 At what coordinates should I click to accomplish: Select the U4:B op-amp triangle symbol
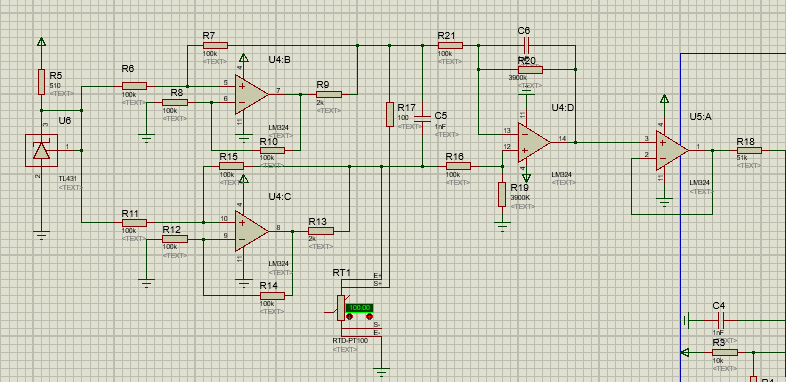(252, 94)
